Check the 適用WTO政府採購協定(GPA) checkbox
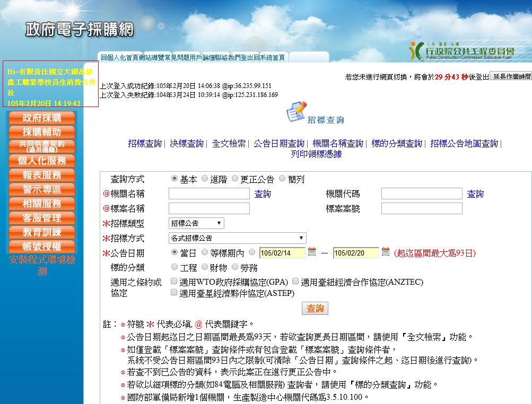The image size is (532, 404). (x=174, y=282)
